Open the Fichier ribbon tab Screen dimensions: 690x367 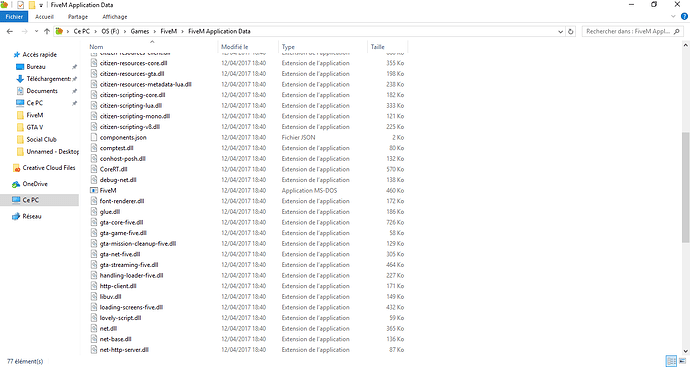14,17
